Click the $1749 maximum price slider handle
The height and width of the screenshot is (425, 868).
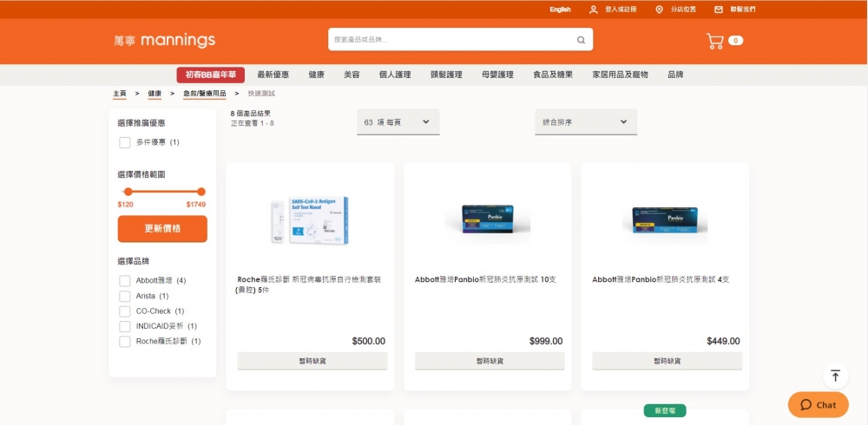coord(201,192)
